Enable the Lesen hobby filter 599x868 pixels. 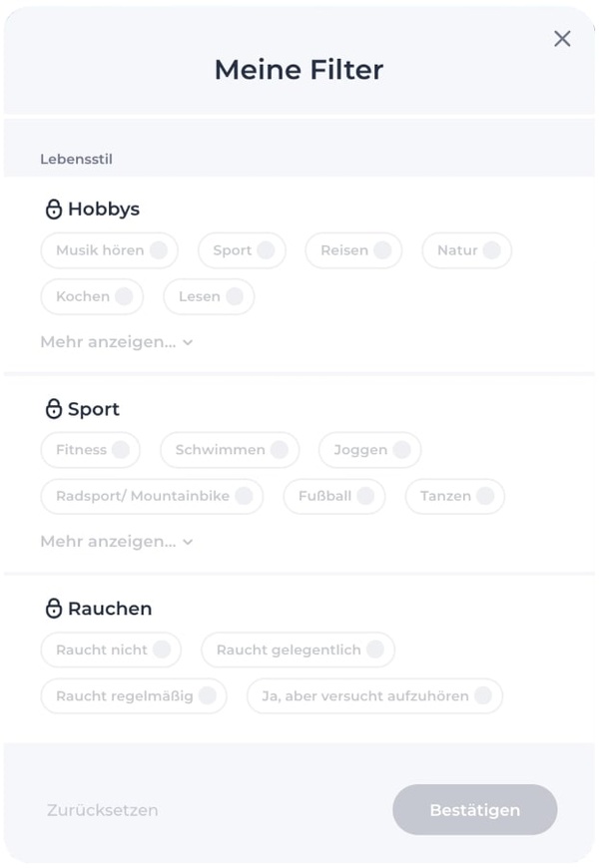[209, 296]
